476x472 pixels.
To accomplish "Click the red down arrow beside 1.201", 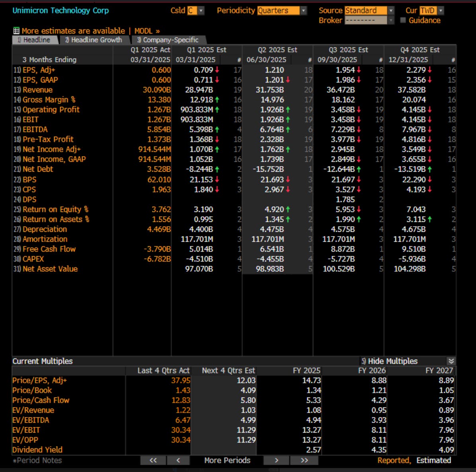I will [x=288, y=80].
